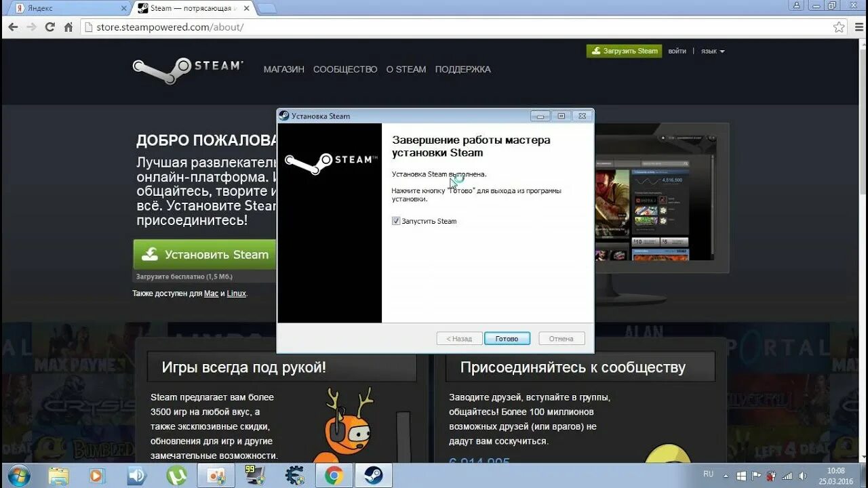Open Windows Explorer from the taskbar
868x488 pixels.
(x=58, y=476)
